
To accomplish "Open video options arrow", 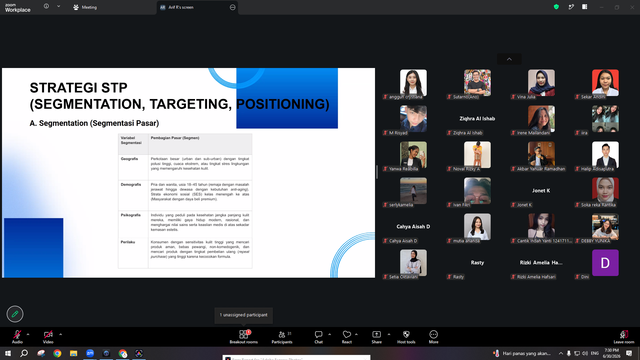I will click(x=60, y=334).
